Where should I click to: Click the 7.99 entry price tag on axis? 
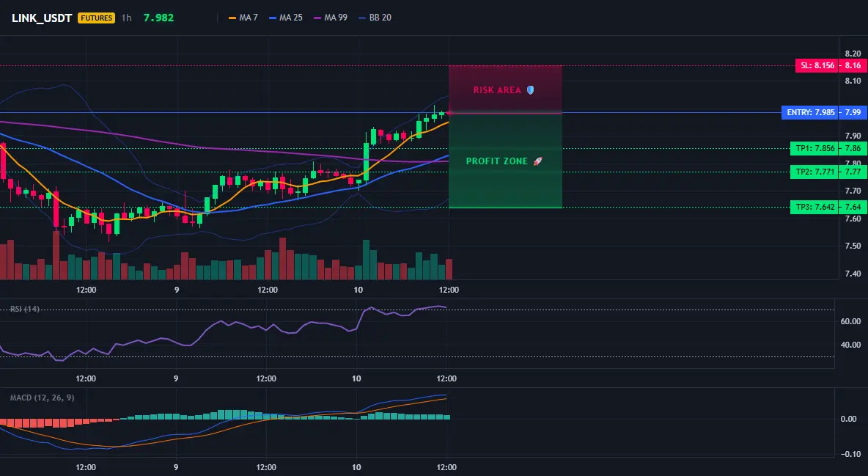tap(853, 112)
